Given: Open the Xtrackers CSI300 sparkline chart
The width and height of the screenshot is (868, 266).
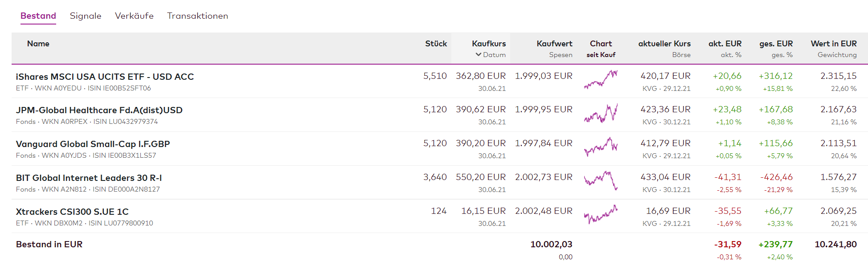Looking at the screenshot, I should pyautogui.click(x=601, y=214).
